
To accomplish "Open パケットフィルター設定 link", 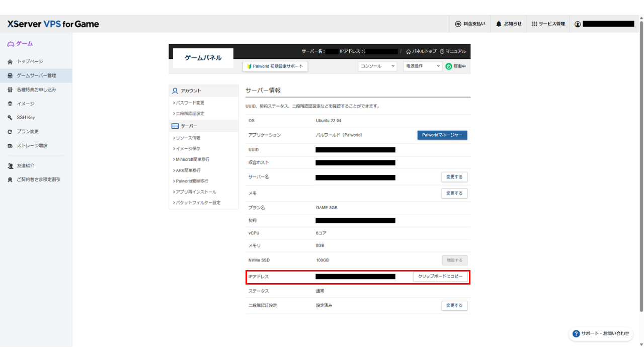I will coord(197,203).
